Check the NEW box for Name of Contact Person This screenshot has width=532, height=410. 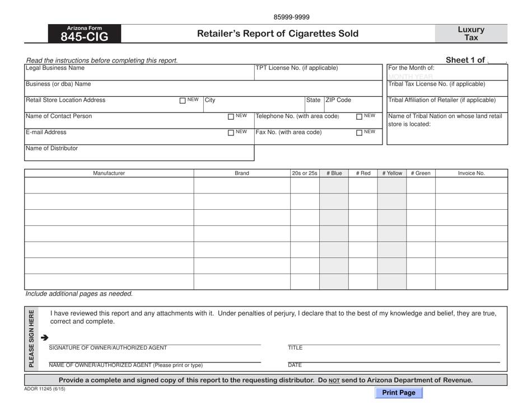[x=230, y=117]
